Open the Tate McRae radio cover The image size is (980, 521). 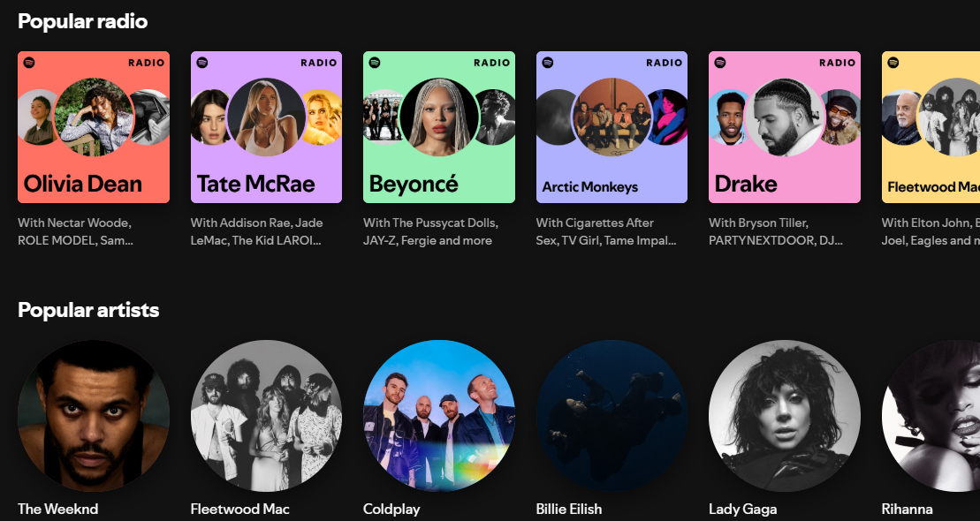point(266,127)
